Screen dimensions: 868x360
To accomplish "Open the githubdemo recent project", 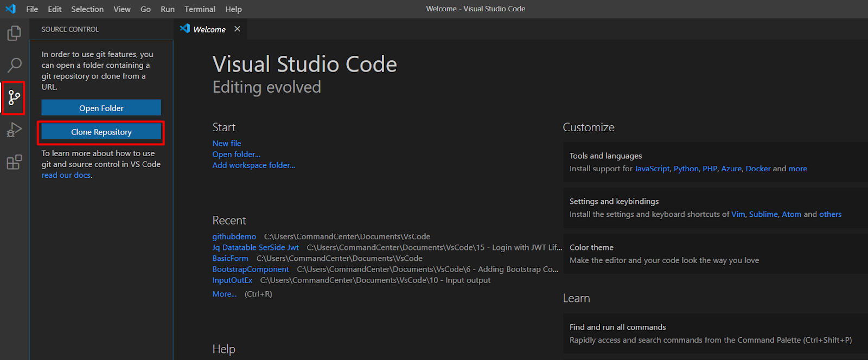I will (234, 237).
